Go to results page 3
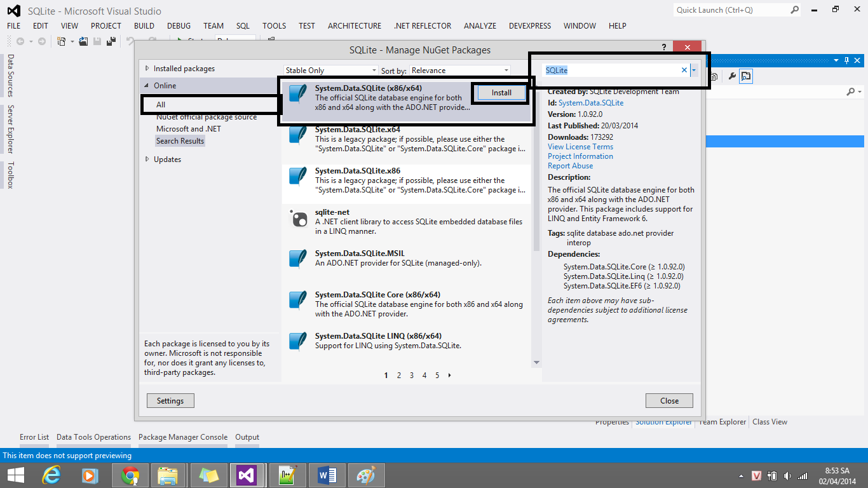Screen dimensions: 868x488 tap(412, 376)
